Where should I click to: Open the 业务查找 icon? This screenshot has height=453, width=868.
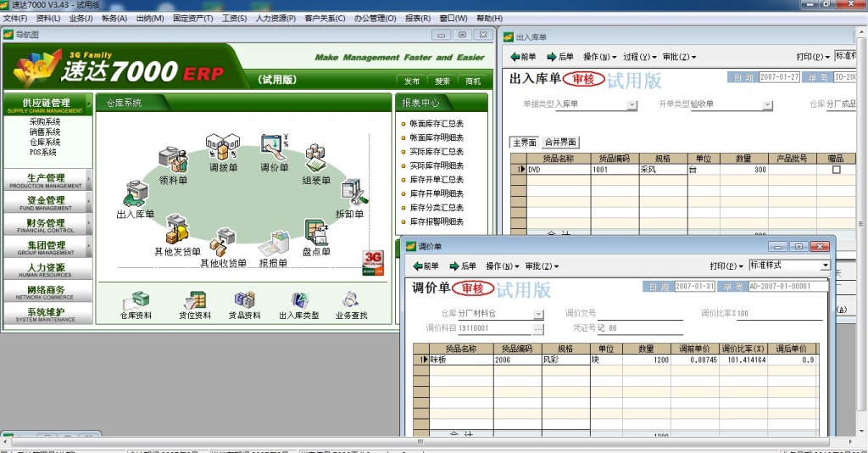click(351, 304)
